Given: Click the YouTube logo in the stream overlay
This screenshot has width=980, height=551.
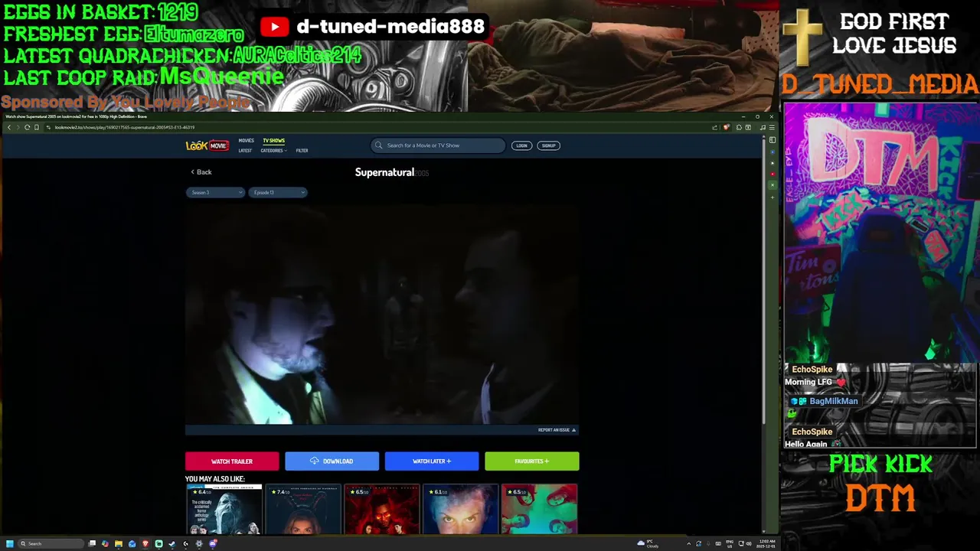Looking at the screenshot, I should (x=273, y=27).
